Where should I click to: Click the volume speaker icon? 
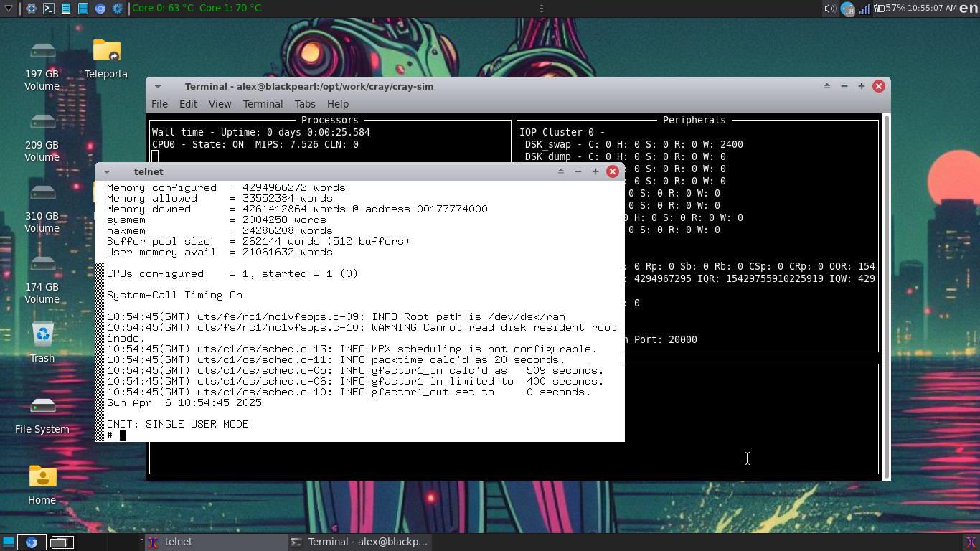tap(830, 9)
